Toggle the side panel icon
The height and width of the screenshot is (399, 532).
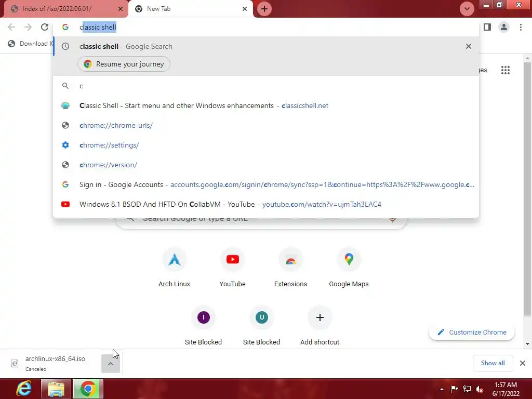tap(487, 27)
